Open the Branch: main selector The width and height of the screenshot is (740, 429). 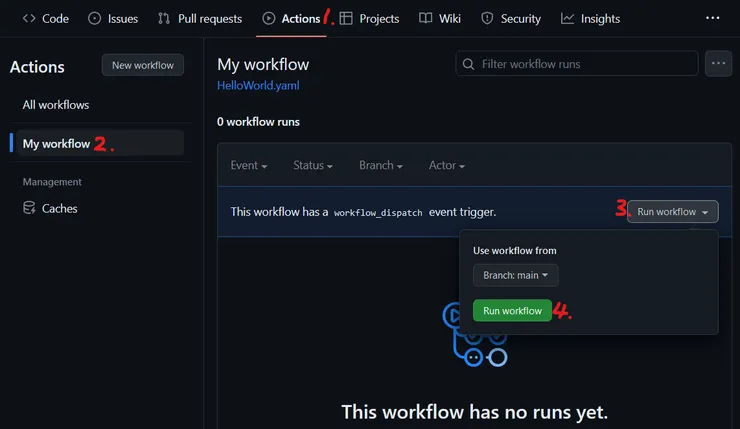coord(515,275)
